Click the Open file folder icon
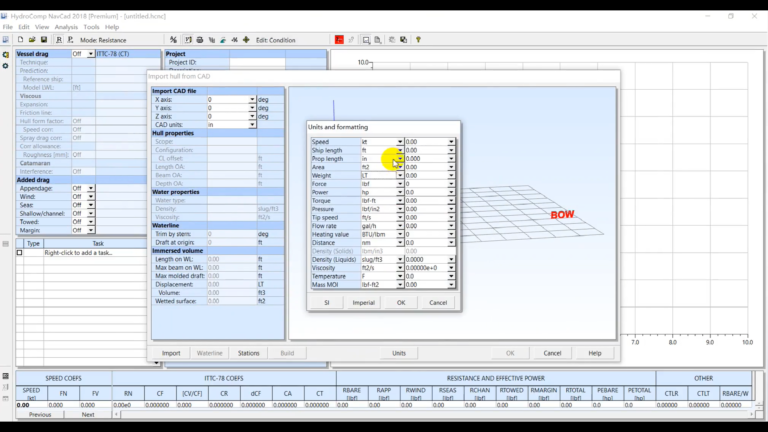768x432 pixels. 32,40
